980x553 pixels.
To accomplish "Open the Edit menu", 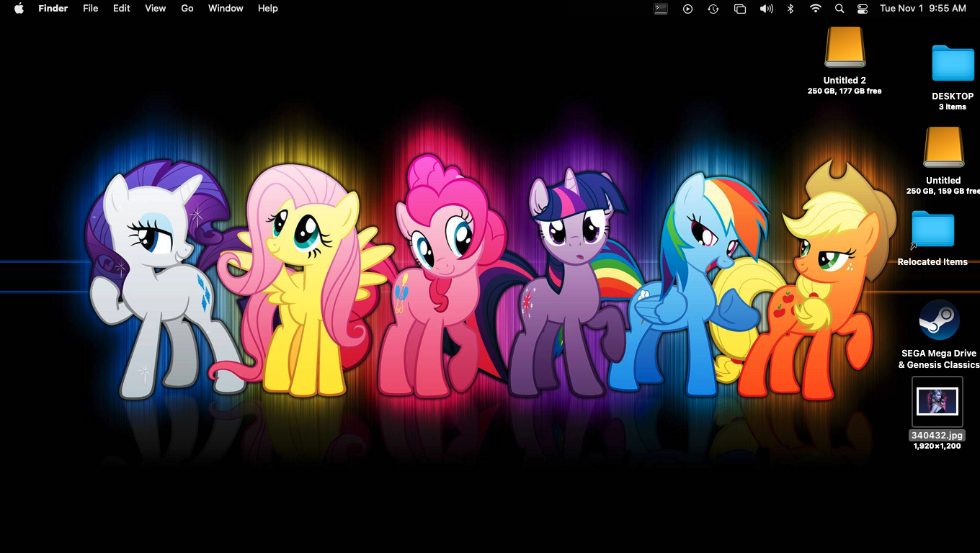I will click(x=122, y=9).
